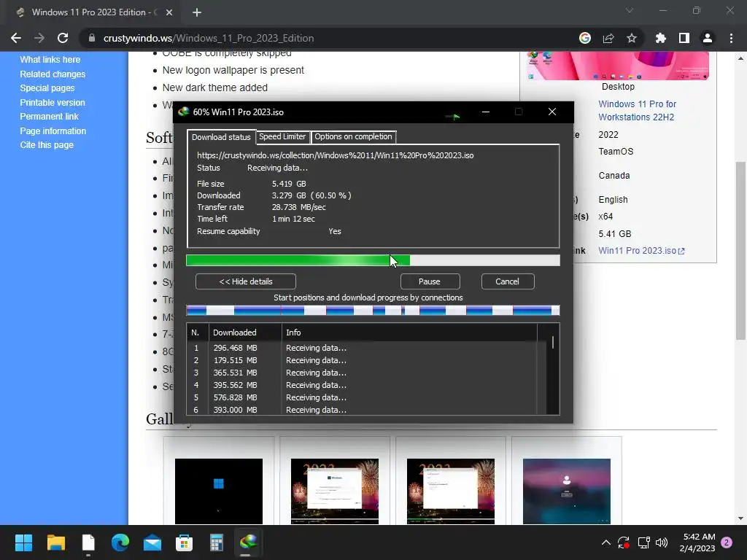
Task: Click the Info column header
Action: (410, 332)
